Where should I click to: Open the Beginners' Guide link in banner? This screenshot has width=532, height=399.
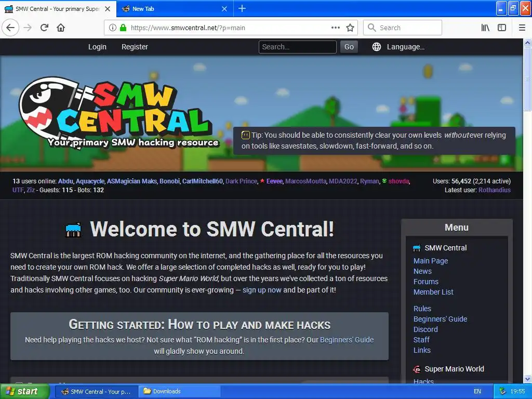[347, 340]
